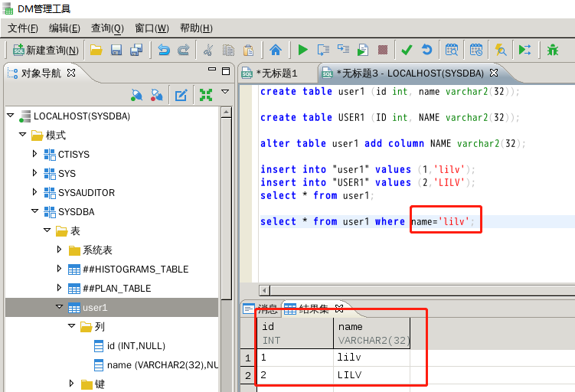This screenshot has height=392, width=575.
Task: Expand the 键 keys folder
Action: [x=71, y=384]
